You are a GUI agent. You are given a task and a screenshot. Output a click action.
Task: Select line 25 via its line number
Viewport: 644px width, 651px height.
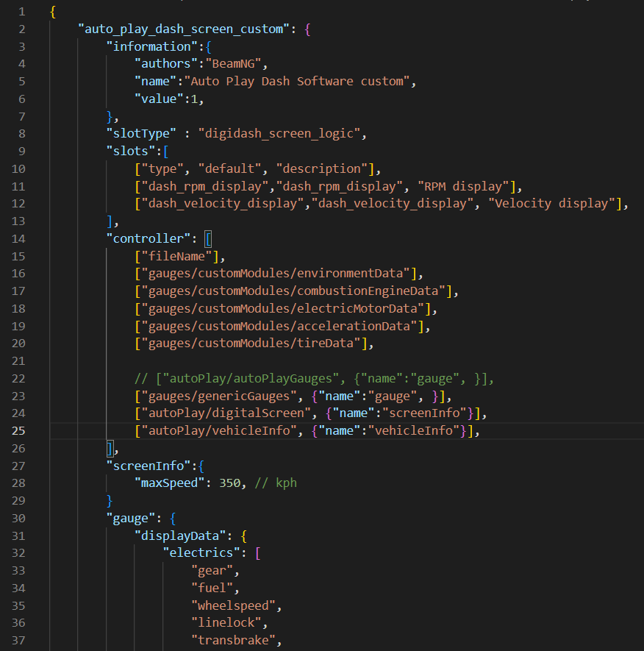pyautogui.click(x=18, y=431)
